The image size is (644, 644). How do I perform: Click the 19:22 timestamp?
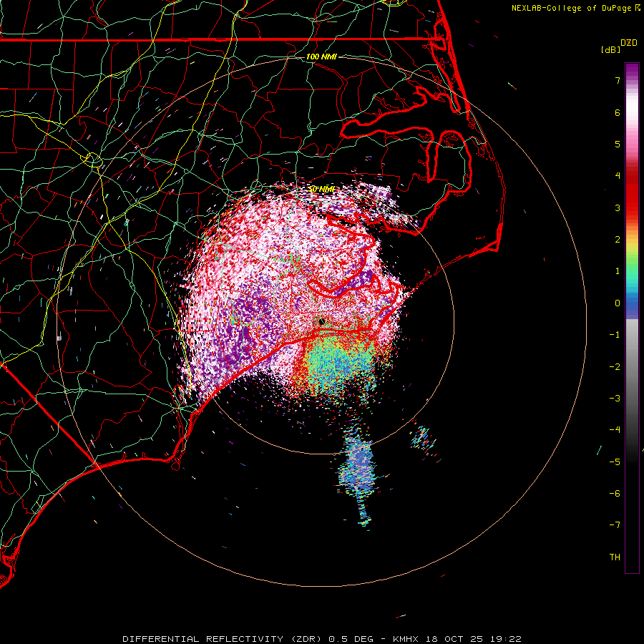coord(504,639)
